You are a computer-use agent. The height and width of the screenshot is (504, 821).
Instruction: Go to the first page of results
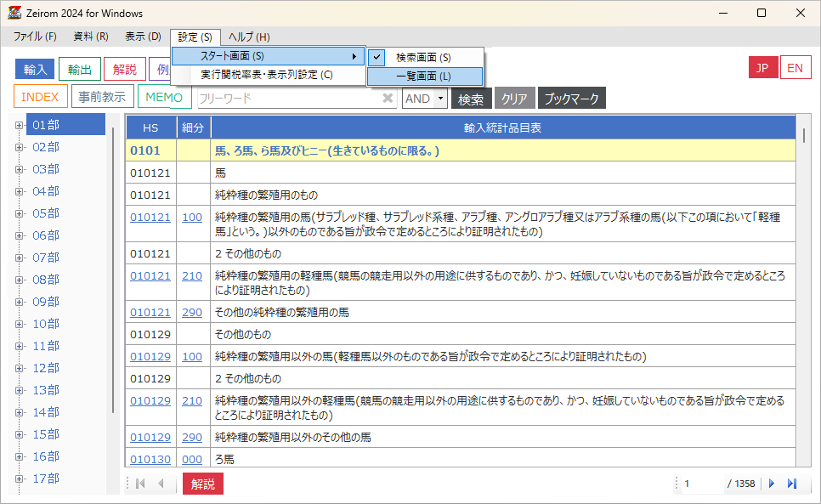click(140, 484)
